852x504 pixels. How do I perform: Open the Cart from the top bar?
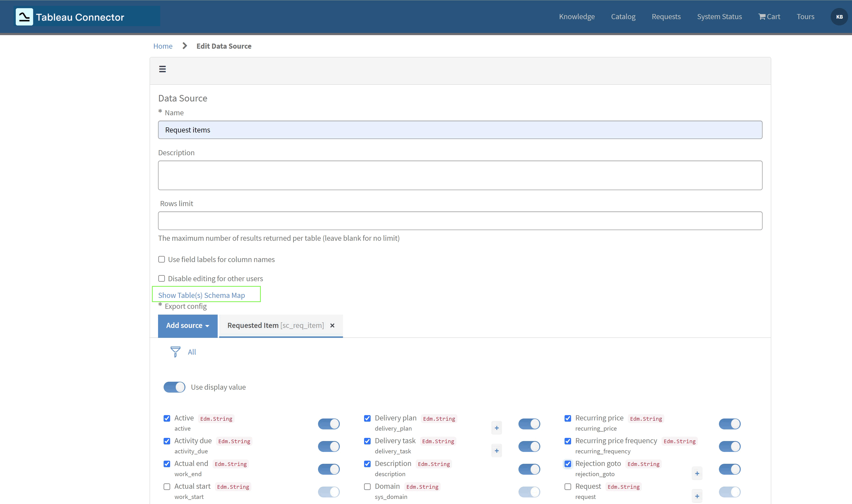pos(769,16)
